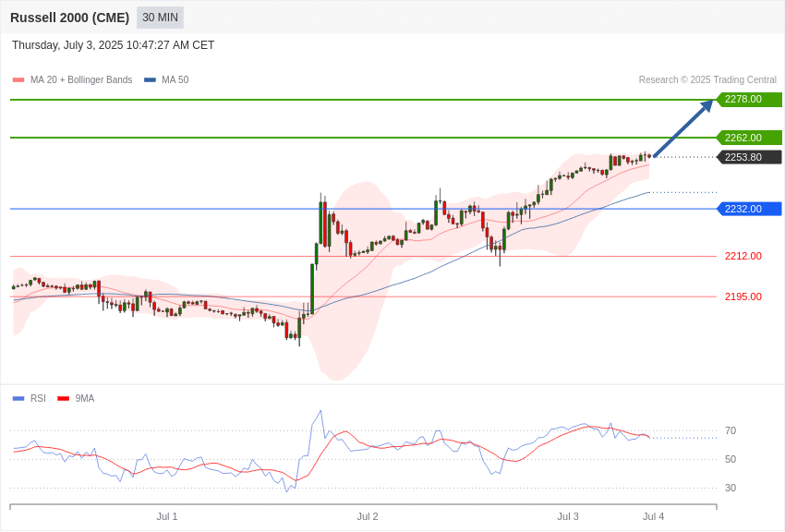This screenshot has width=785, height=532.
Task: Select the green 2278.00 resistance label
Action: (750, 99)
